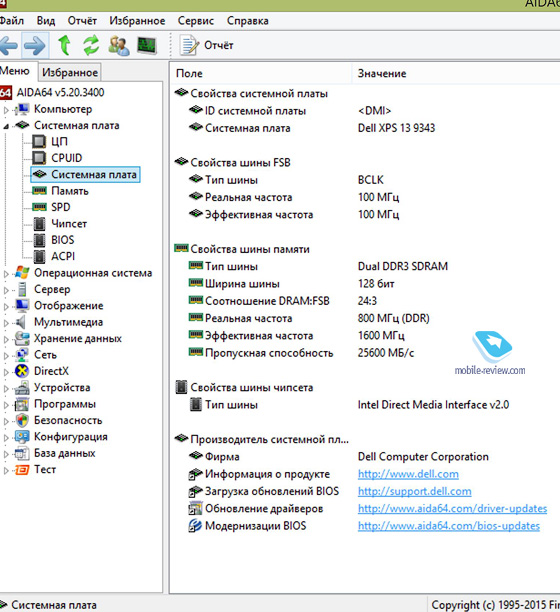This screenshot has height=612, width=560.
Task: Refresh the page using green arrows icon
Action: point(91,45)
